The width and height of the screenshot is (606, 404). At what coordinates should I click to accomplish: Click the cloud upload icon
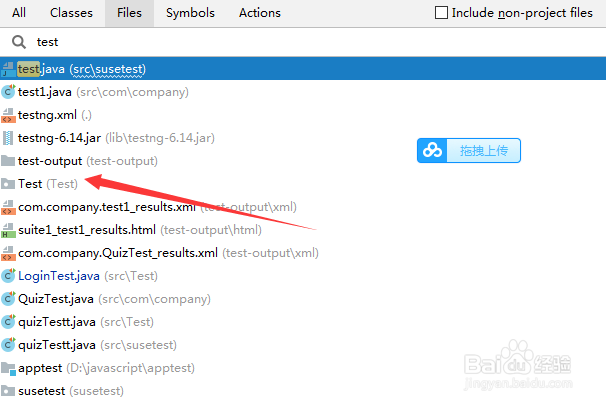[432, 150]
